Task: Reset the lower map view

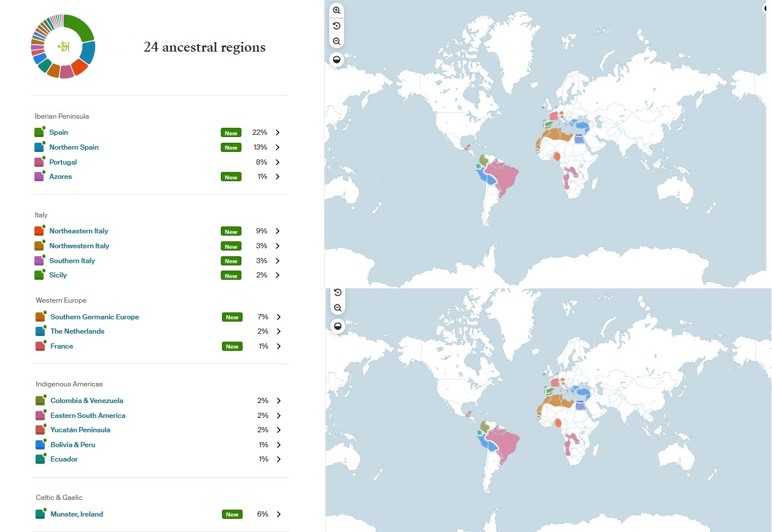Action: [x=338, y=292]
